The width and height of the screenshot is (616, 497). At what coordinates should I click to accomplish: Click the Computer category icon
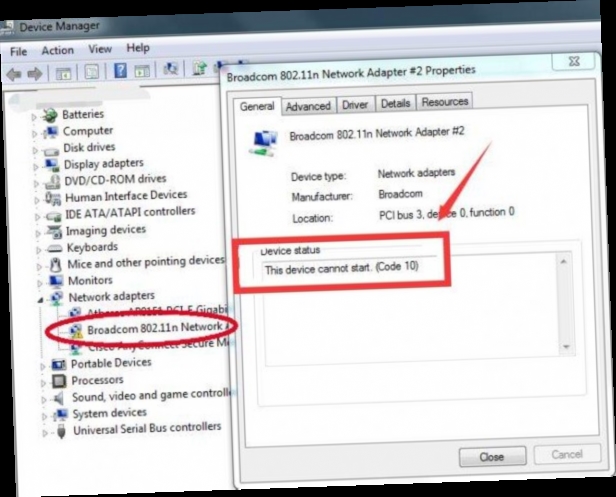point(51,132)
